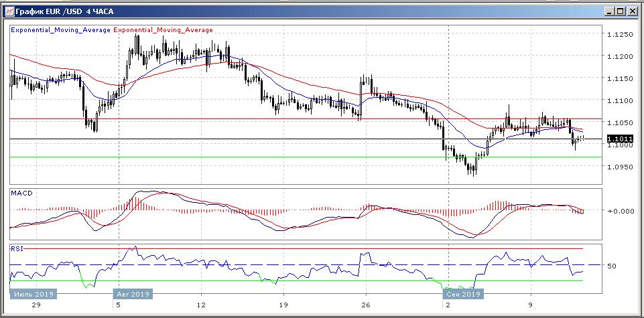Select the red Exponential_Moving_Average legend label
644x318 pixels.
point(164,30)
